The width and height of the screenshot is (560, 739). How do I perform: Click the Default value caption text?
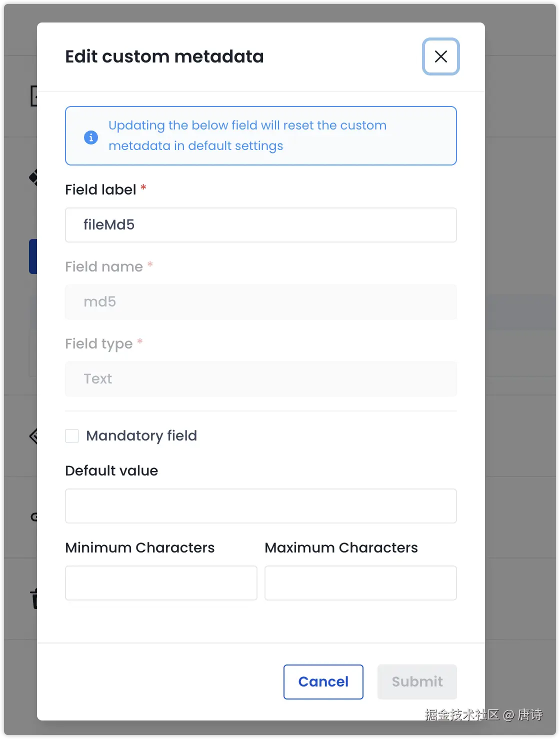point(111,471)
